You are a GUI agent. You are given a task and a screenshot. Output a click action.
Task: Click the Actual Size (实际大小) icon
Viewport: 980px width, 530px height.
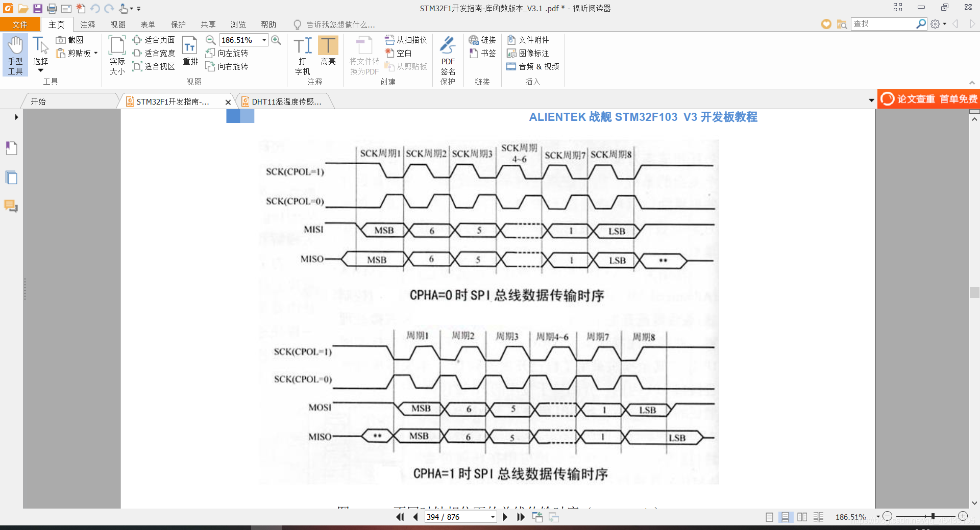tap(117, 55)
